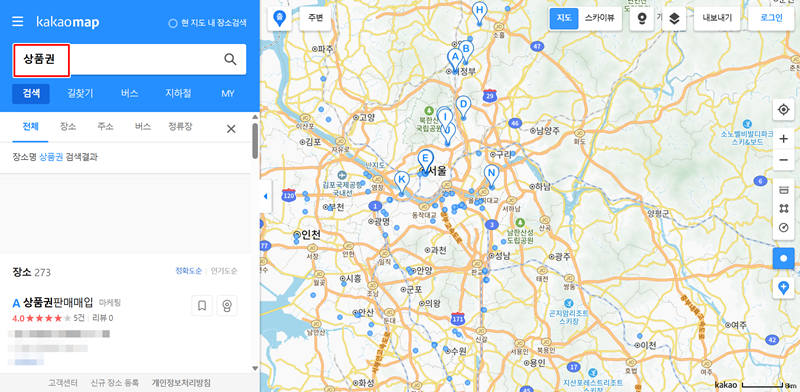800x392 pixels.
Task: Click the 김포국제공항 airport icon
Action: pos(342,175)
